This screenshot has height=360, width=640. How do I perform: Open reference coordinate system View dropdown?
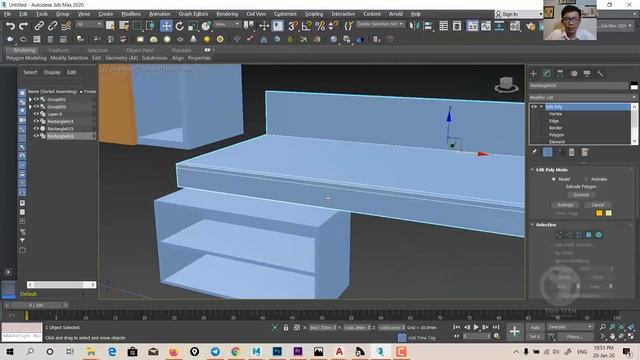pyautogui.click(x=227, y=24)
